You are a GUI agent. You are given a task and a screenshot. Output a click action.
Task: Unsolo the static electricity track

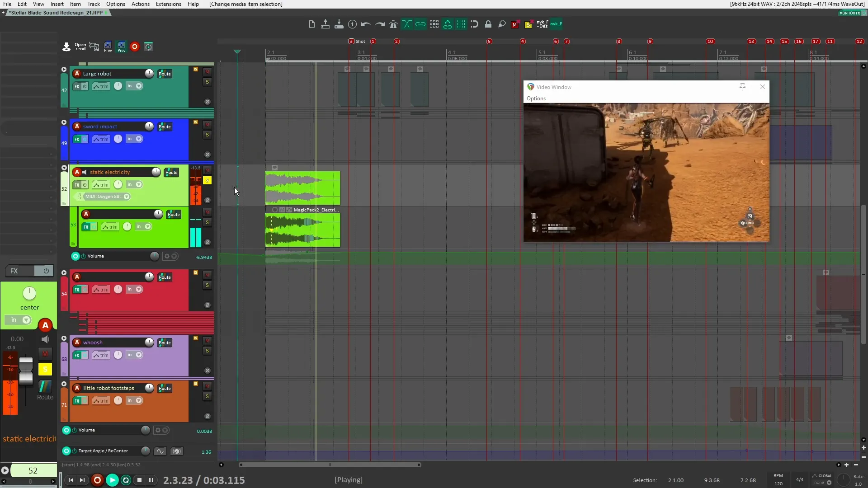[x=207, y=180]
